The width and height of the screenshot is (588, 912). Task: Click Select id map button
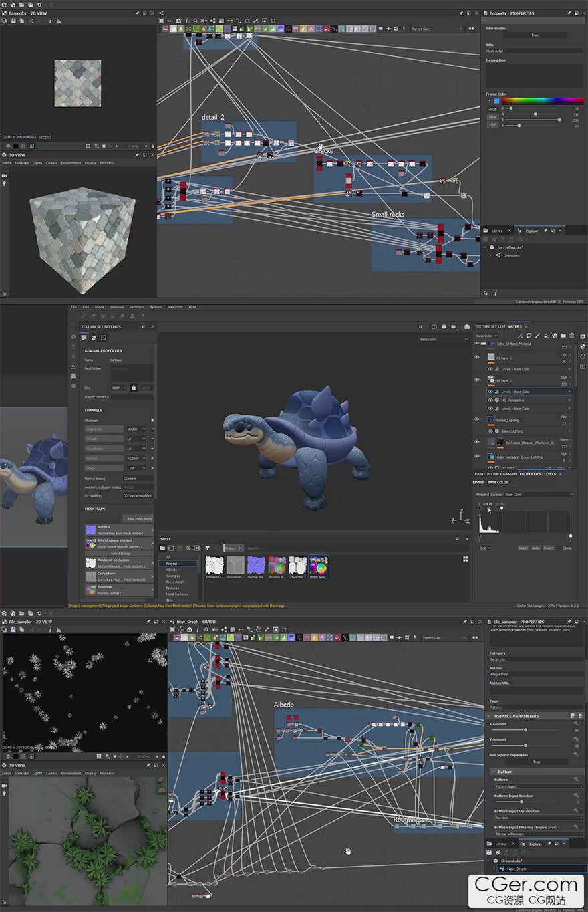(x=120, y=553)
